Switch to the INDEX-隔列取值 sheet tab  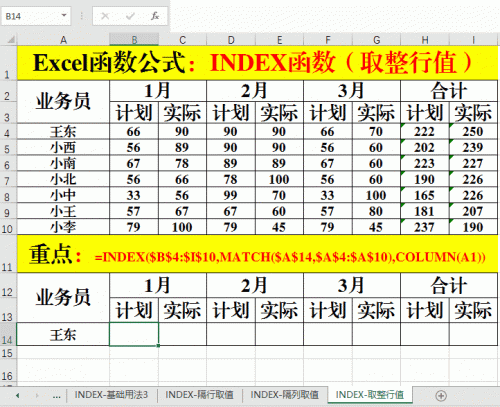(284, 395)
